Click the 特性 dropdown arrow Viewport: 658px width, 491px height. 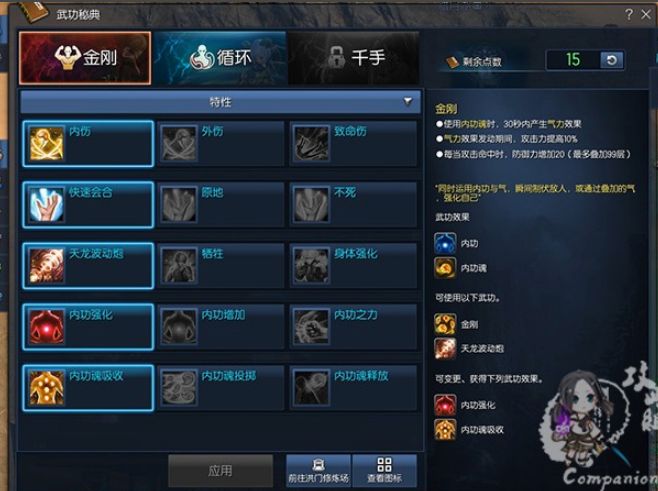coord(407,102)
